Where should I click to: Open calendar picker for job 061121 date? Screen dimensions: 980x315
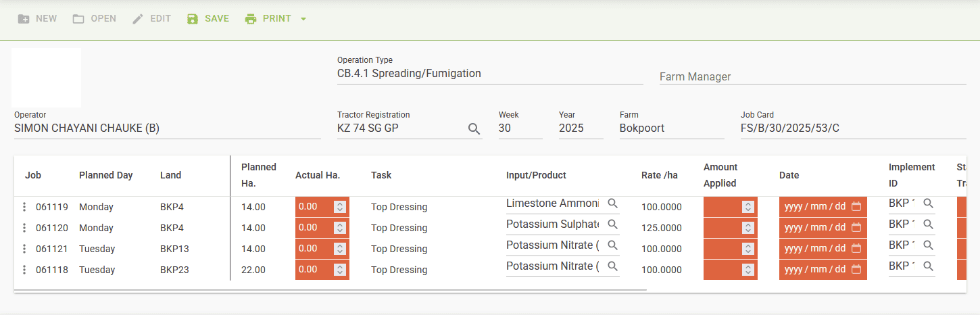[856, 249]
